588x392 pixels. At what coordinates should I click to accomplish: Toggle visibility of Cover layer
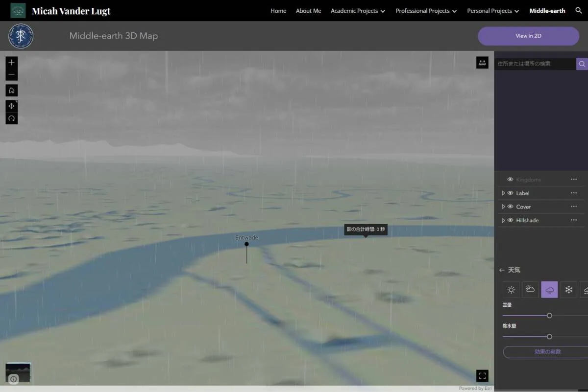(510, 207)
